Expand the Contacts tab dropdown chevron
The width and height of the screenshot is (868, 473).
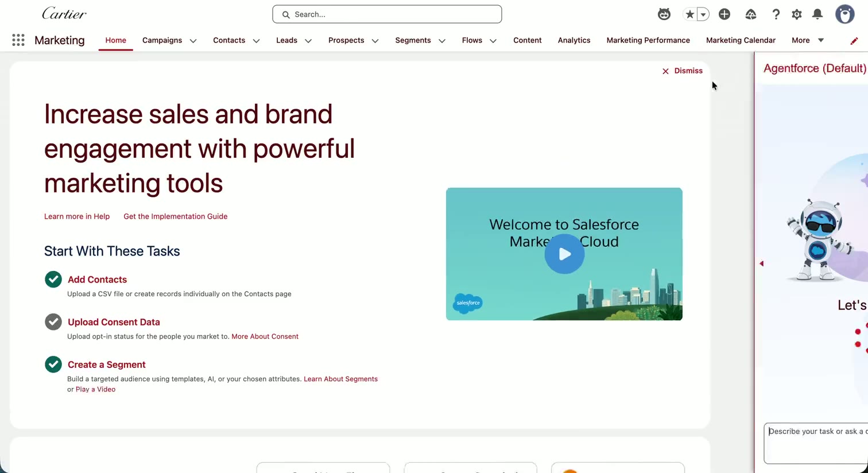pos(256,41)
